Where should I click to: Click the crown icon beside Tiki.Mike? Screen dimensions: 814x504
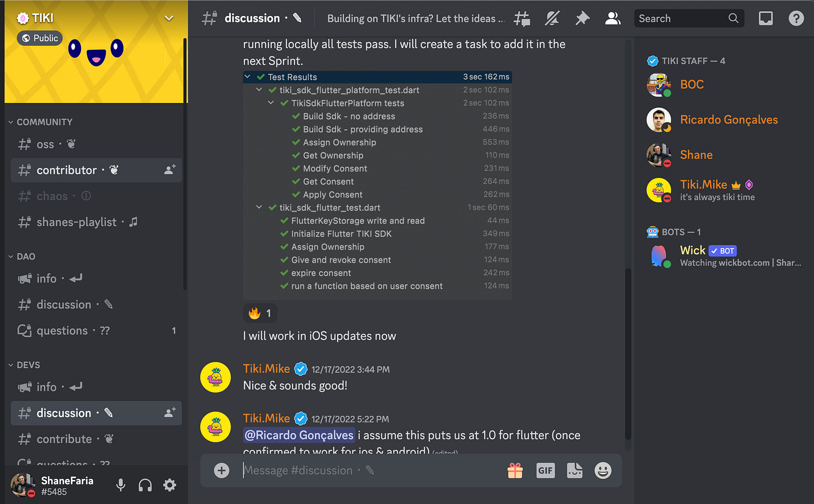tap(736, 185)
